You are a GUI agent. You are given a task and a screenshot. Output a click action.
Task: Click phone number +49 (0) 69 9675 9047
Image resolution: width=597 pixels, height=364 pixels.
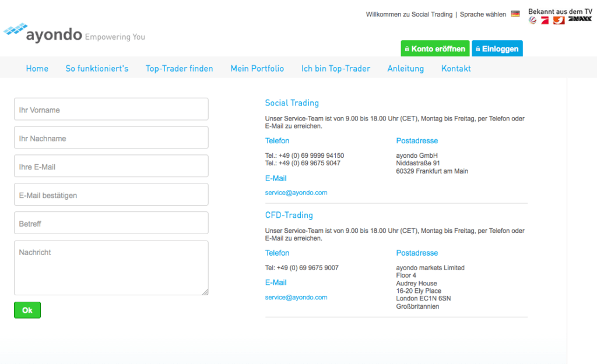point(309,163)
